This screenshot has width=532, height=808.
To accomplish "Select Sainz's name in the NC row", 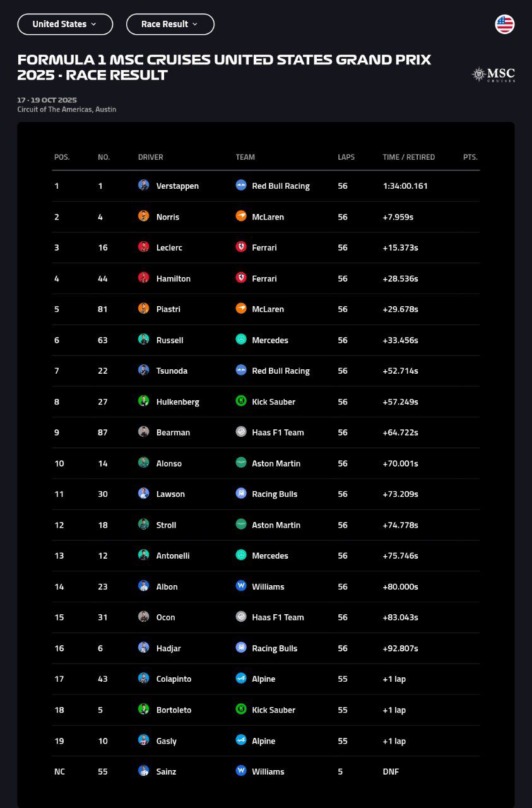I will point(167,771).
